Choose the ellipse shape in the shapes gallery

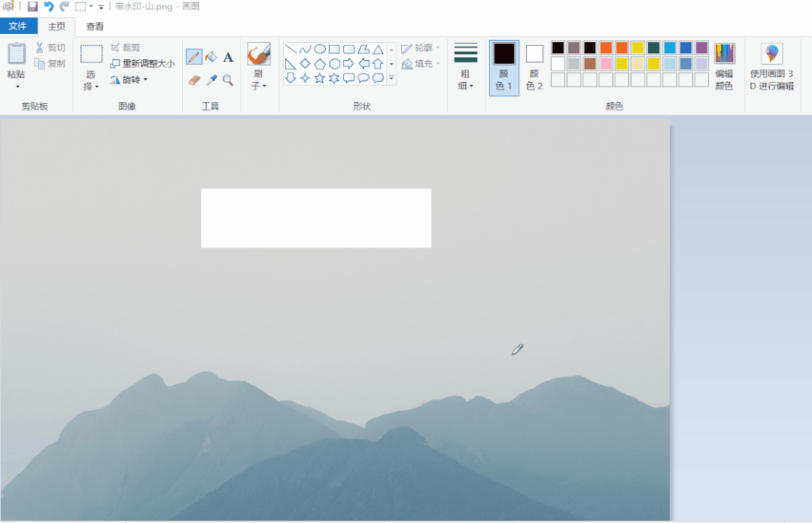[320, 49]
